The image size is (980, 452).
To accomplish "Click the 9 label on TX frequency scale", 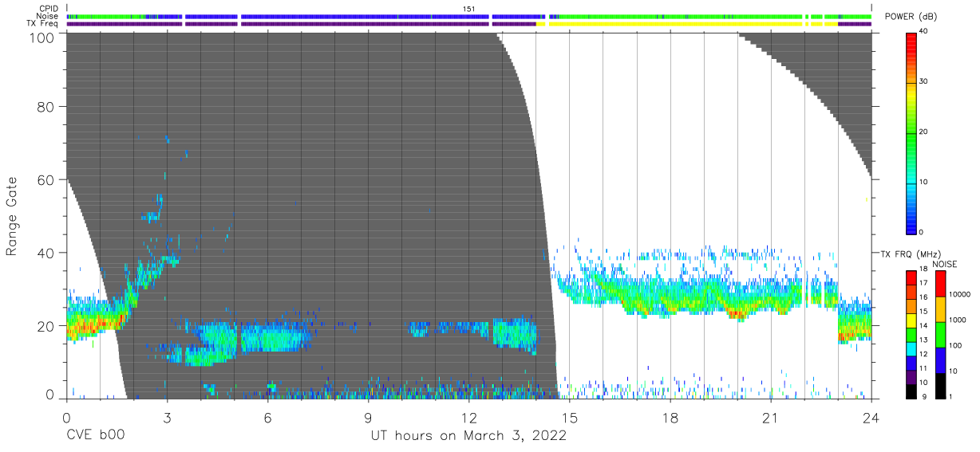I will 923,396.
